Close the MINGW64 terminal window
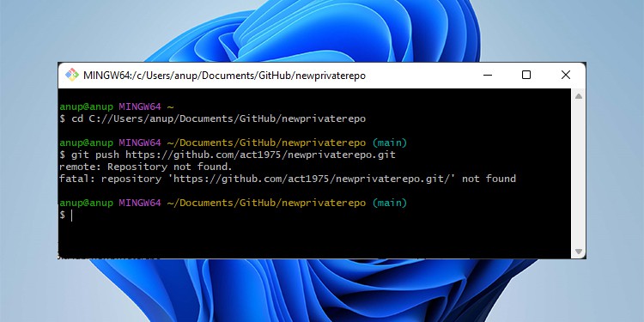This screenshot has width=644, height=322. (566, 75)
